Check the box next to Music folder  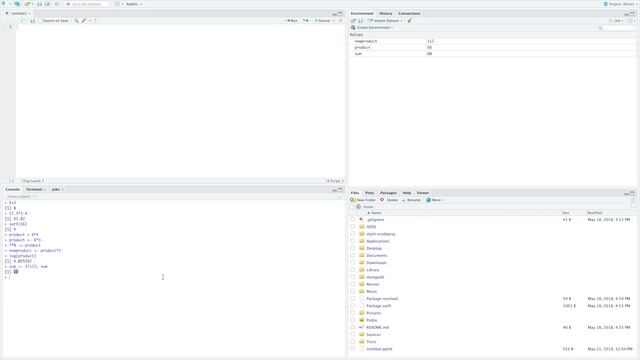tap(353, 291)
